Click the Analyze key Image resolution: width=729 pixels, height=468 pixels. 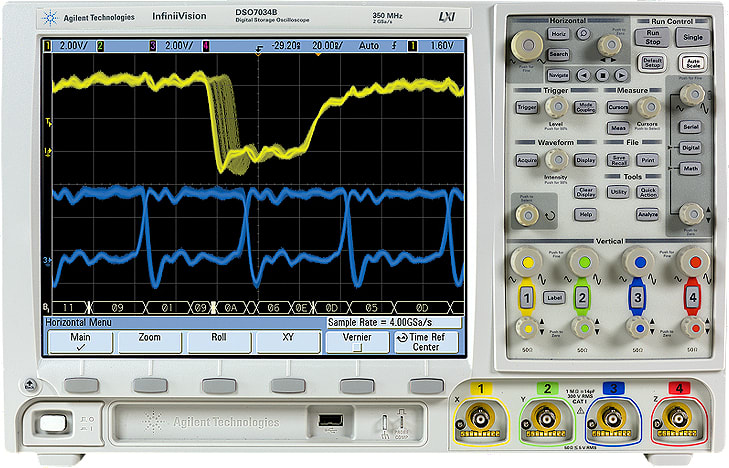point(648,214)
